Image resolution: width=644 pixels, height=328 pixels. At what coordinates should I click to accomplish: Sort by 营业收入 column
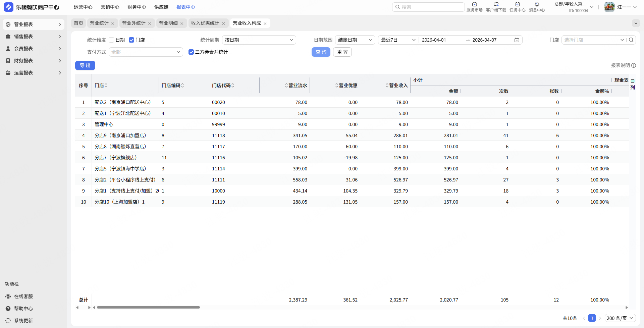[x=387, y=86]
